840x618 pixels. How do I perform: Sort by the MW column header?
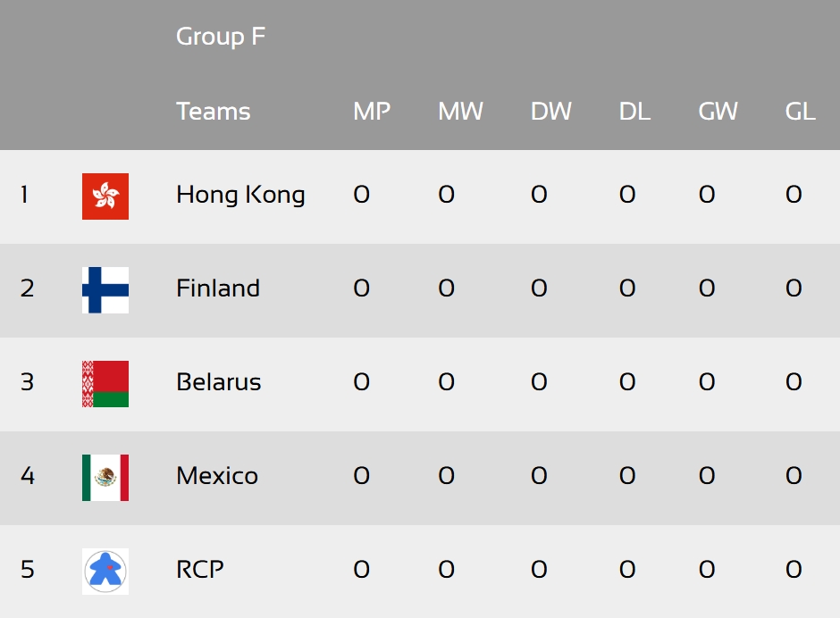click(x=461, y=112)
